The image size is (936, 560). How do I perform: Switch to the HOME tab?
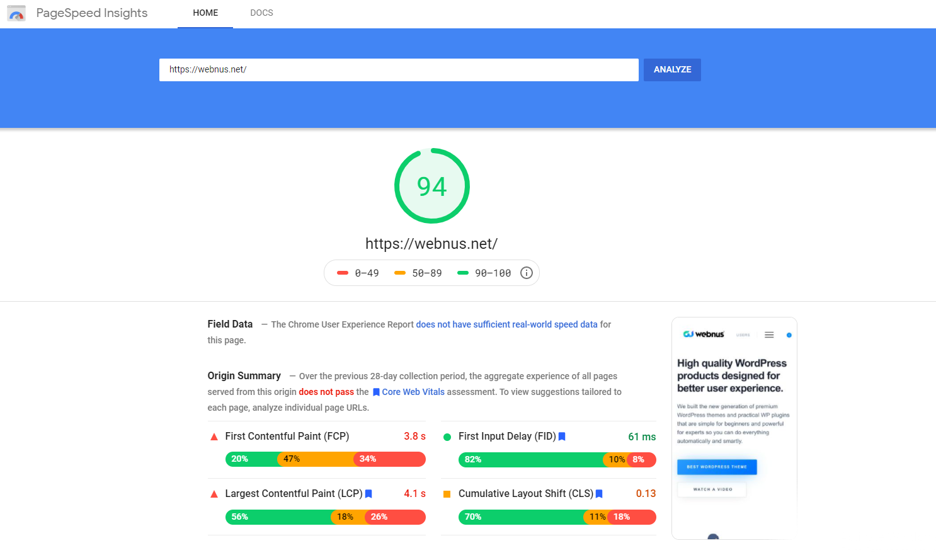click(205, 13)
